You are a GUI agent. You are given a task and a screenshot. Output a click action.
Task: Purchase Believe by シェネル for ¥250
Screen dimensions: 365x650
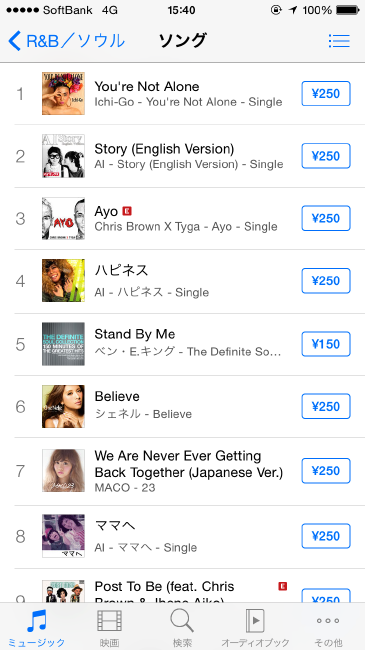pyautogui.click(x=326, y=406)
